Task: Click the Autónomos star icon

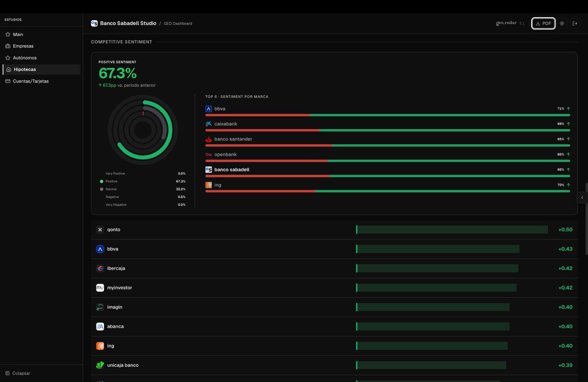Action: click(8, 58)
